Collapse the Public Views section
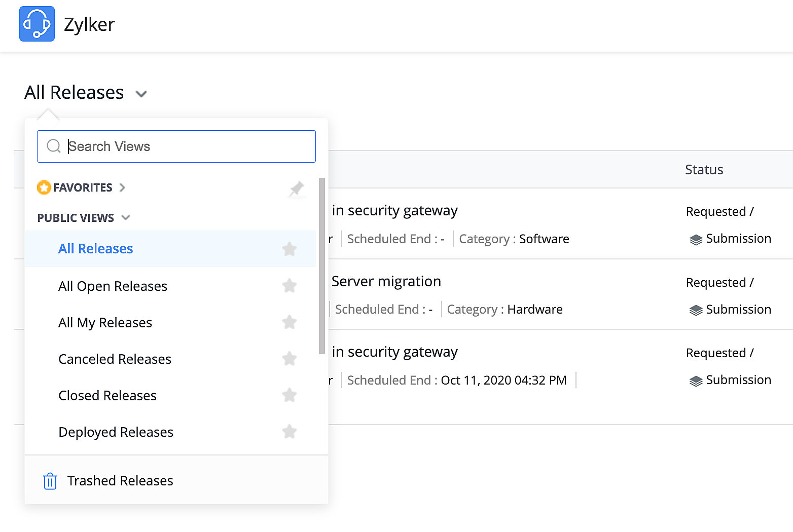793x532 pixels. [126, 217]
